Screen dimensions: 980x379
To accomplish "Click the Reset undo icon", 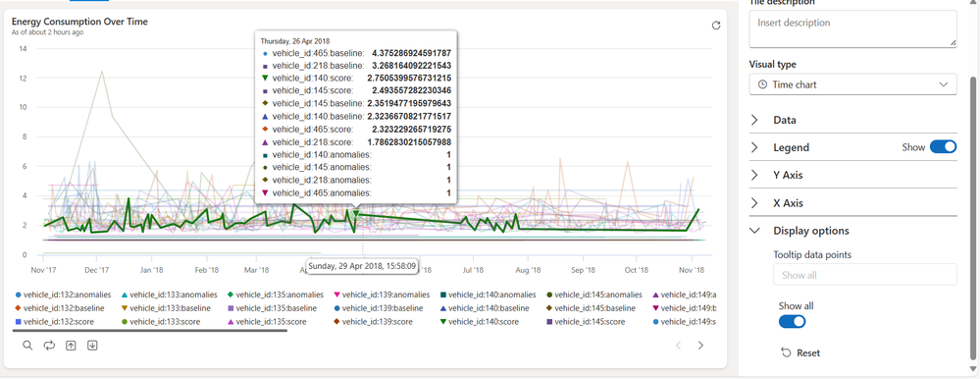I will (x=786, y=352).
